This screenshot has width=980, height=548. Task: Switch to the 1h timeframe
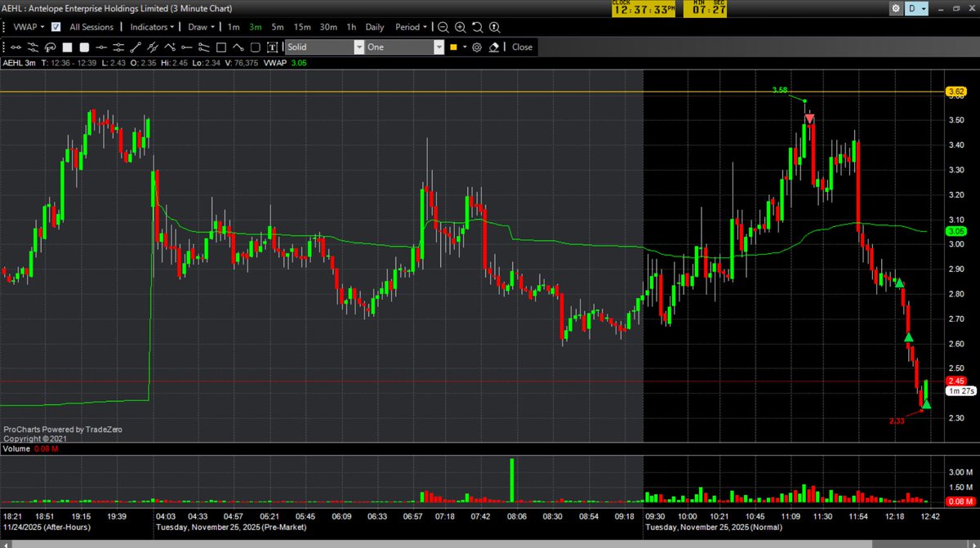click(x=351, y=27)
